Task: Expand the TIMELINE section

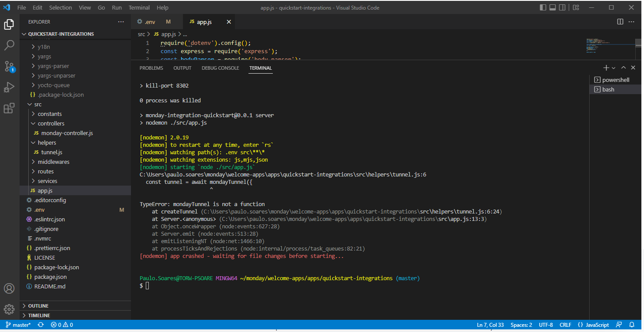Action: 75,315
